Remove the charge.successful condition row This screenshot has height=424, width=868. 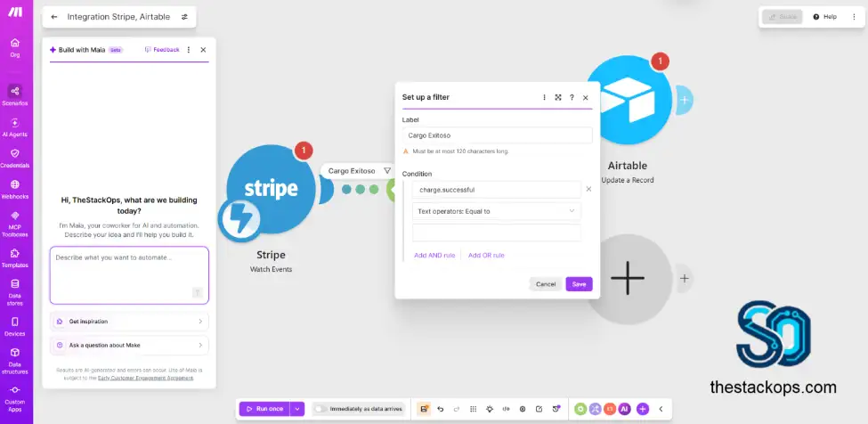(x=589, y=190)
